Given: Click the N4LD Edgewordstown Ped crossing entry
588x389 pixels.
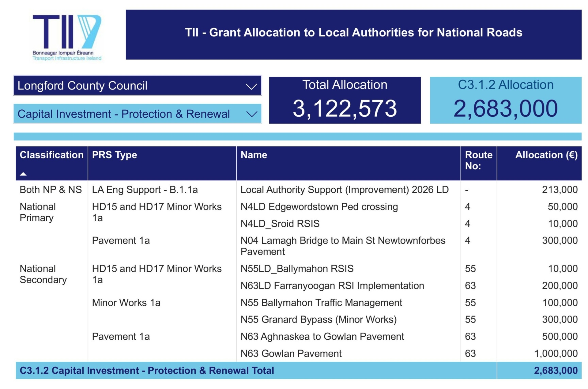Looking at the screenshot, I should tap(319, 207).
